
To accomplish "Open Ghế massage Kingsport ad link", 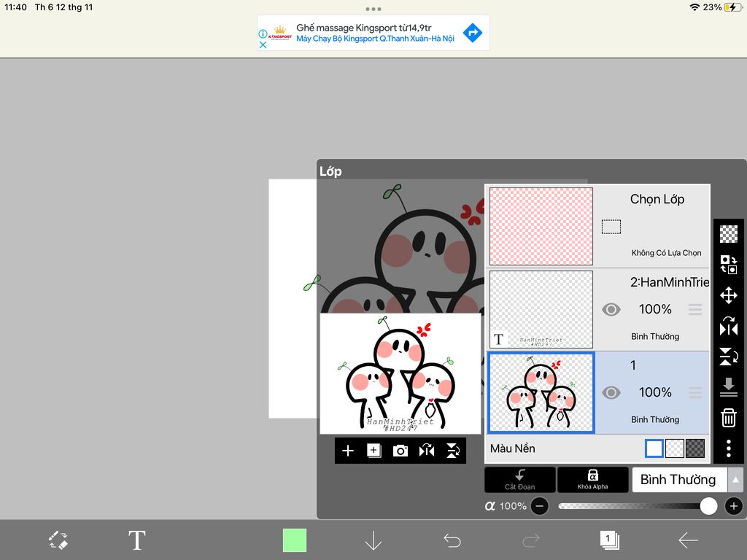I will coord(363,28).
